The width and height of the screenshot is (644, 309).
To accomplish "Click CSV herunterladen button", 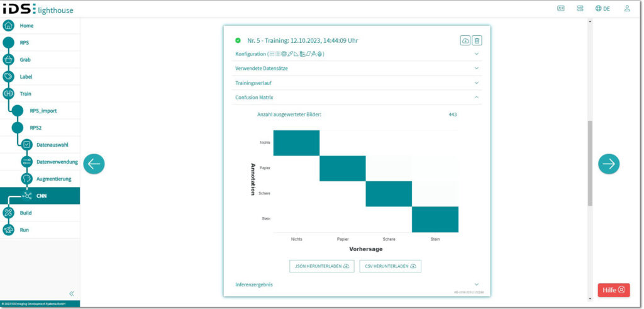I will pos(390,266).
